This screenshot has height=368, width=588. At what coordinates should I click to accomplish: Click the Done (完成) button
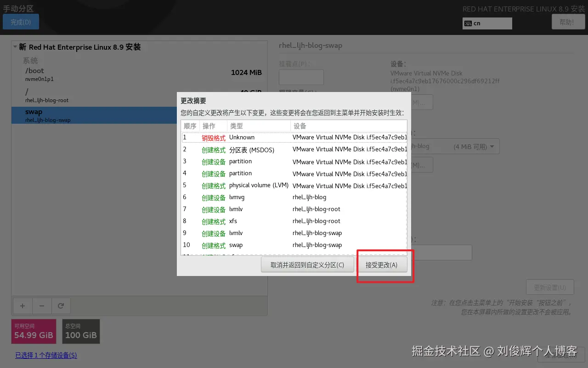pos(21,22)
